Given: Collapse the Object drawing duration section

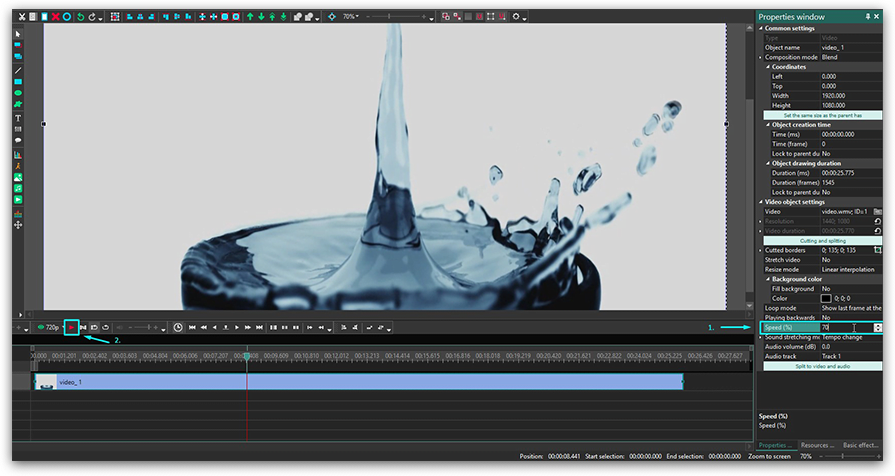Looking at the screenshot, I should [768, 163].
